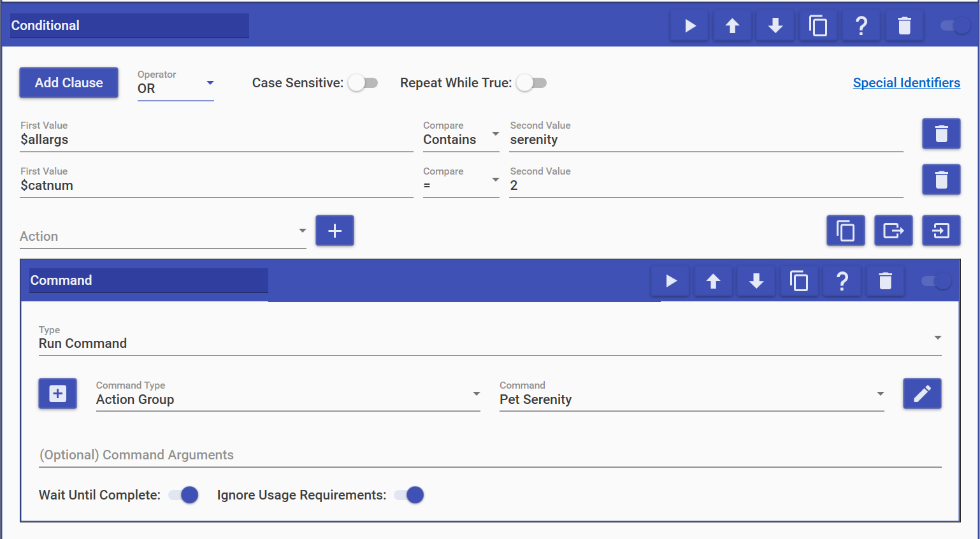Turn off Ignore Usage Requirements
Image resolution: width=980 pixels, height=539 pixels.
point(409,495)
